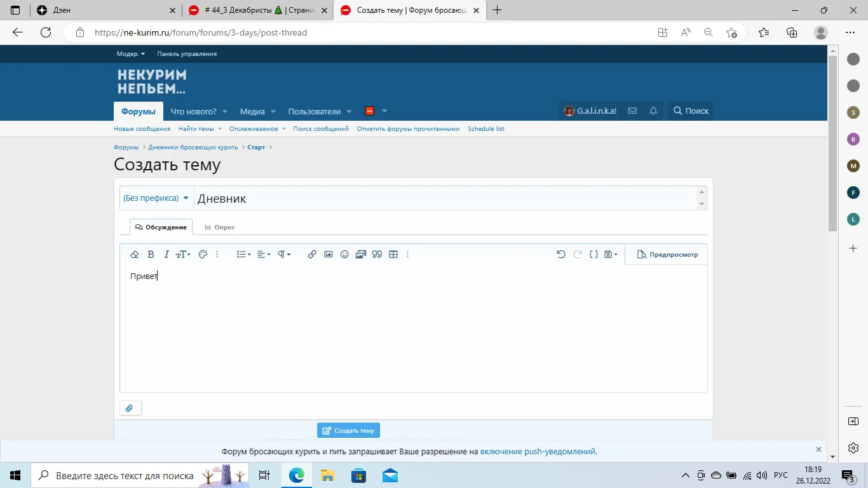Select the Обсуждение tab
Screen dimensions: 868x488
161,227
